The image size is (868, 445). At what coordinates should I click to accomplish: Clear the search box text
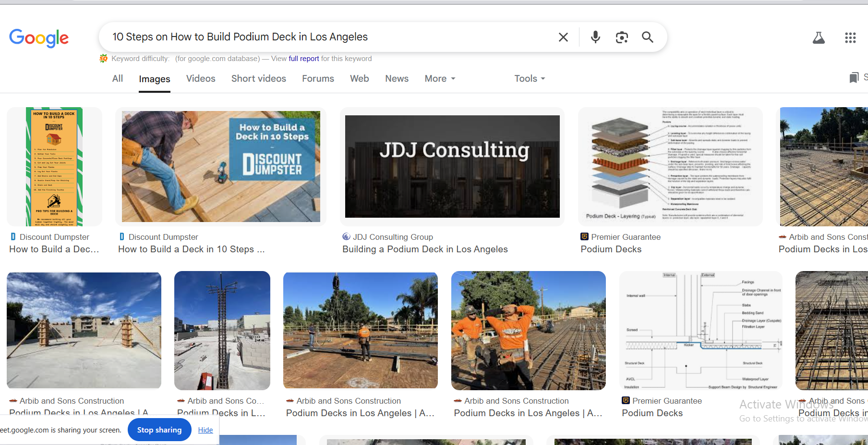click(x=563, y=37)
